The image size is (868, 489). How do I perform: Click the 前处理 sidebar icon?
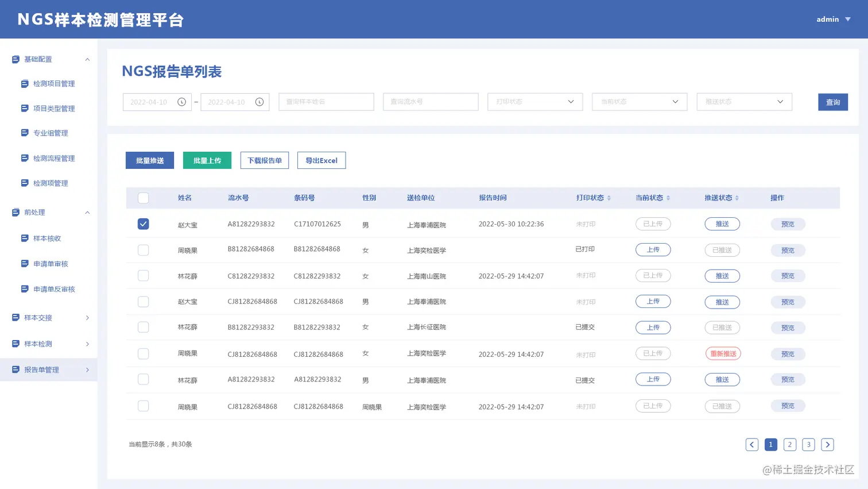(x=15, y=212)
